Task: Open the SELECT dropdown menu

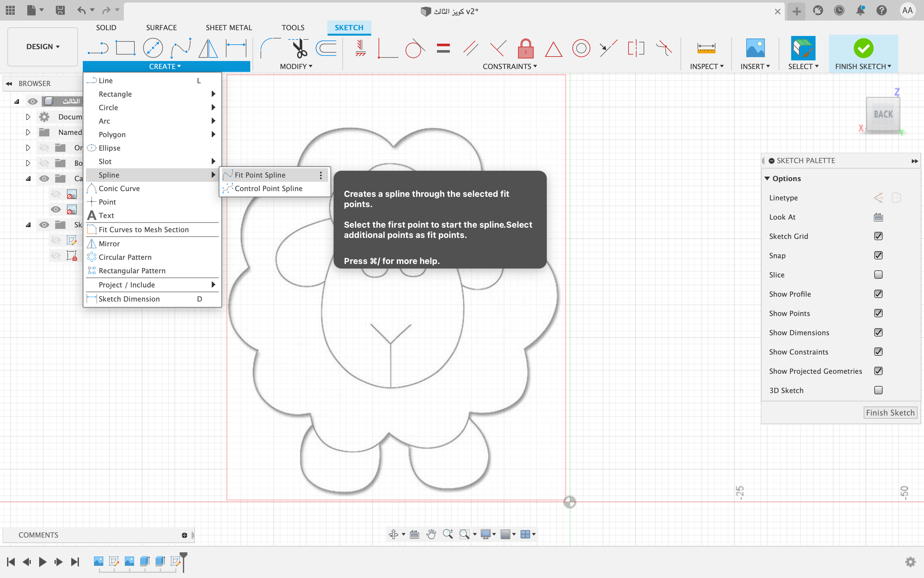Action: point(803,67)
